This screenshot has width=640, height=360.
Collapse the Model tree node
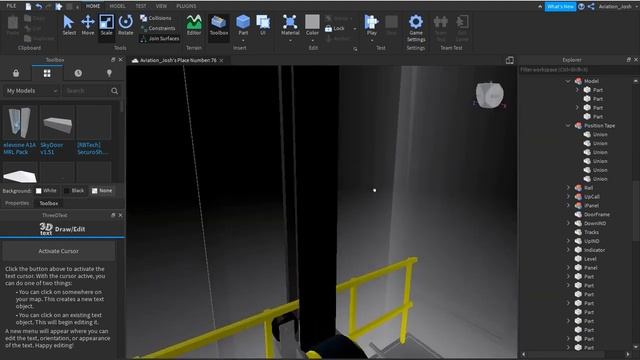point(568,81)
